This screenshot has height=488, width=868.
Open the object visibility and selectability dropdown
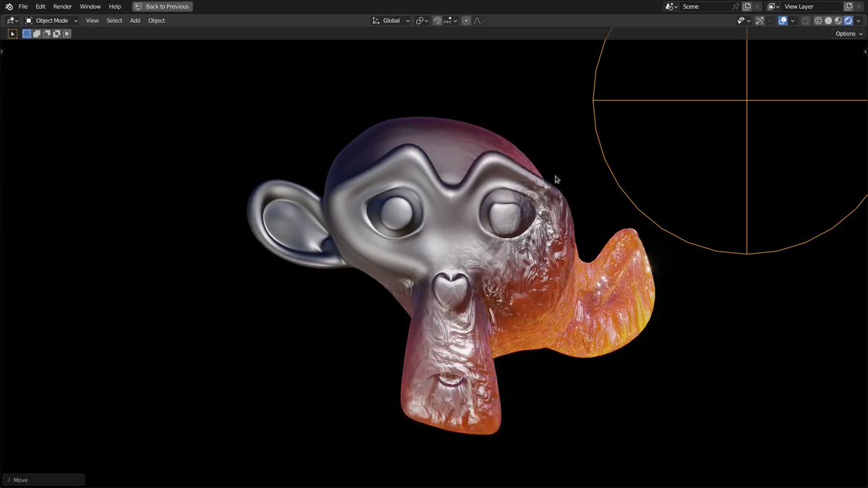(744, 20)
